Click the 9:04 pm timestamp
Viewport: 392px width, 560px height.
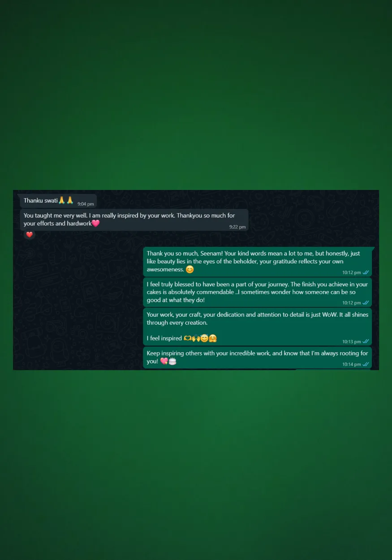(x=86, y=204)
